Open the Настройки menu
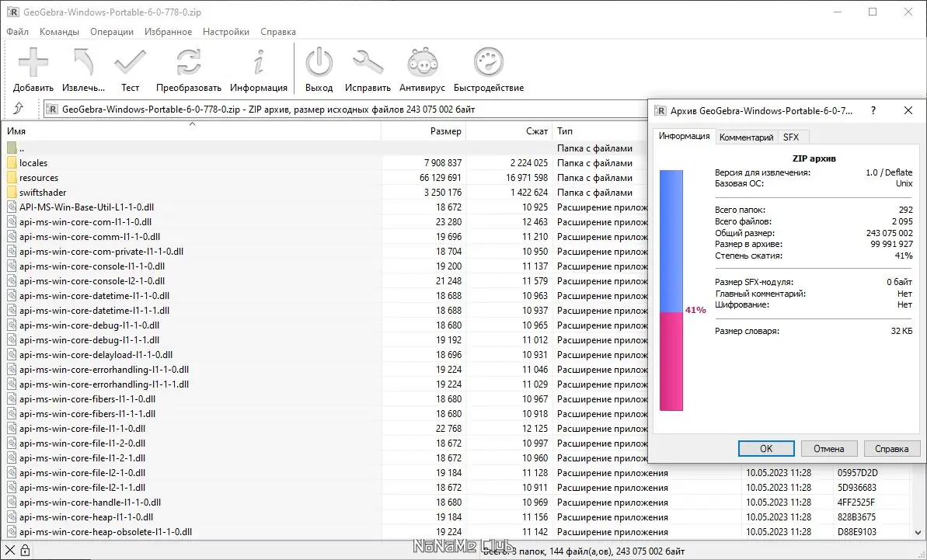 (226, 32)
